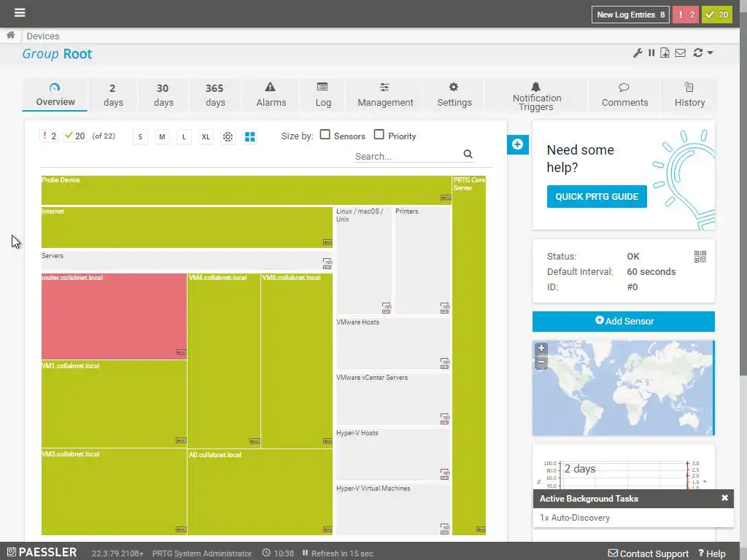Screen dimensions: 747x560
Task: Click the refresh arrows icon
Action: 698,52
